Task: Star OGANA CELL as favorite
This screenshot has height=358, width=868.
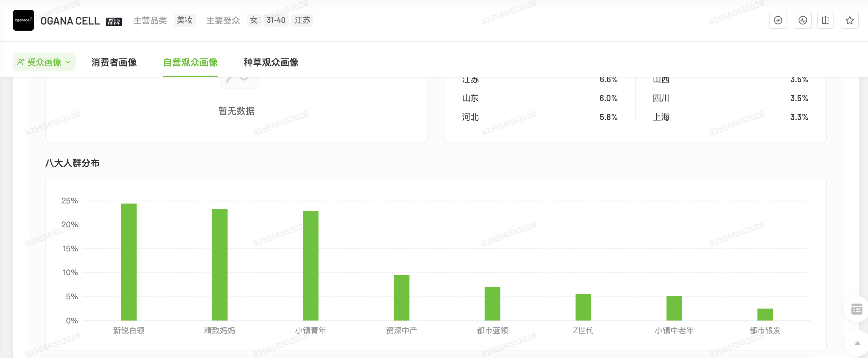Action: point(849,21)
